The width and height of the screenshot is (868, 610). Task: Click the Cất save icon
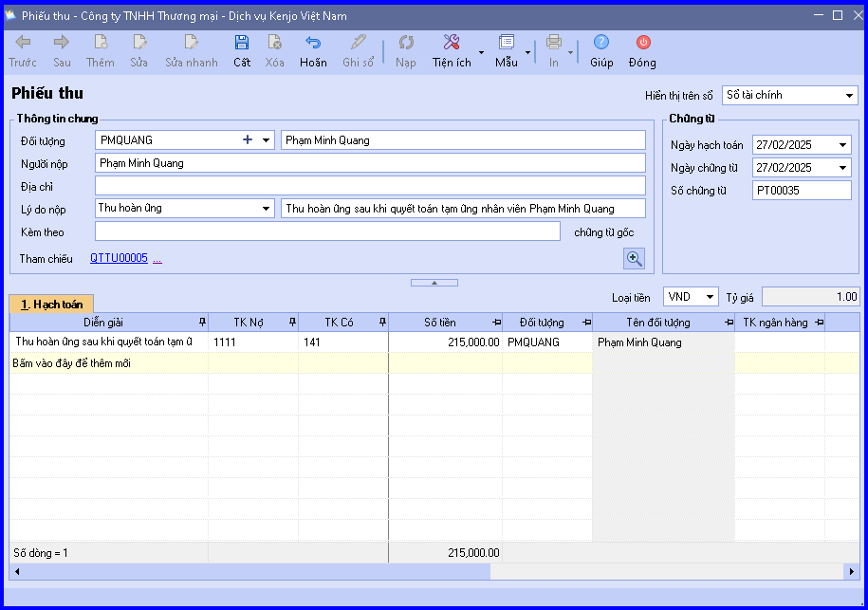tap(241, 43)
